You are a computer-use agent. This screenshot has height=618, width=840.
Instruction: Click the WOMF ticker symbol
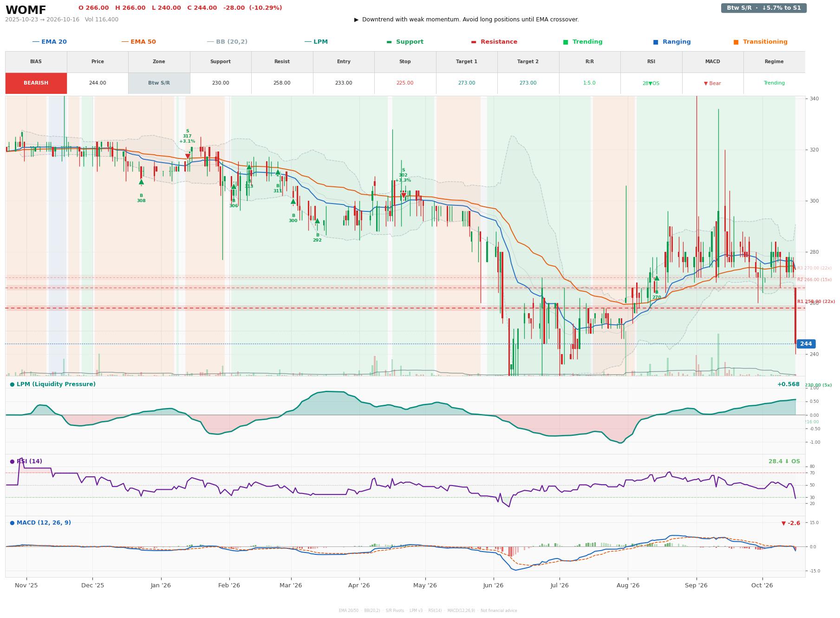pos(26,10)
